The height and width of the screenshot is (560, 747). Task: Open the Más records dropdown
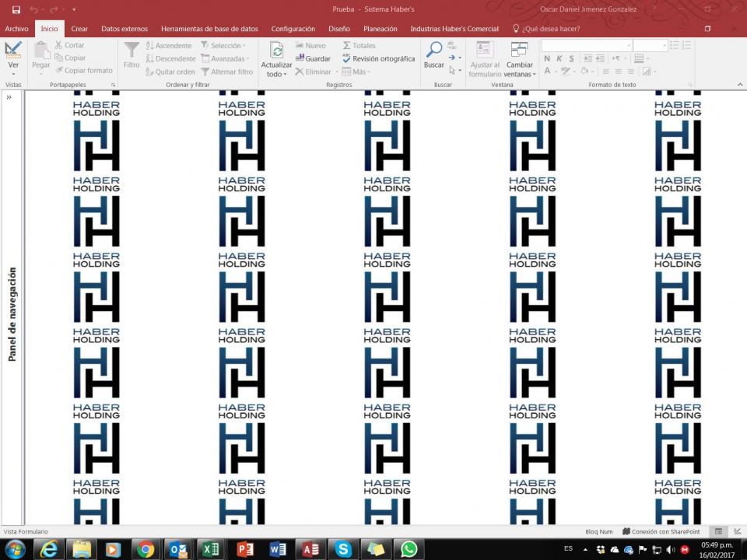(x=356, y=72)
